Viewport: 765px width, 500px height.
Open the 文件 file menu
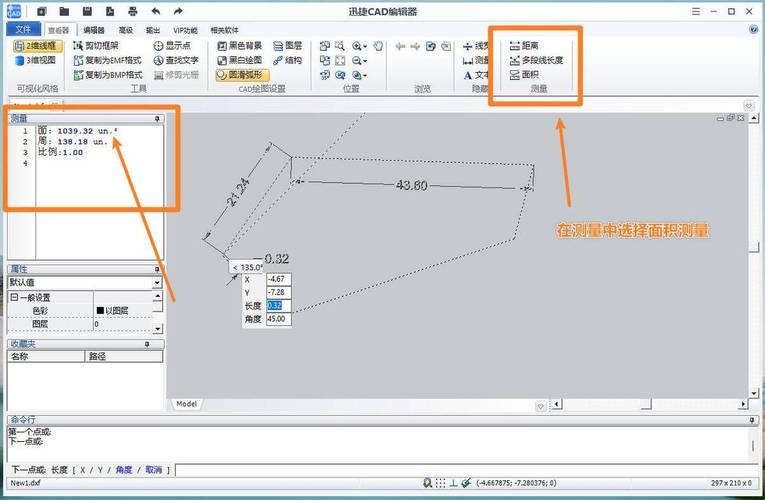pos(22,30)
